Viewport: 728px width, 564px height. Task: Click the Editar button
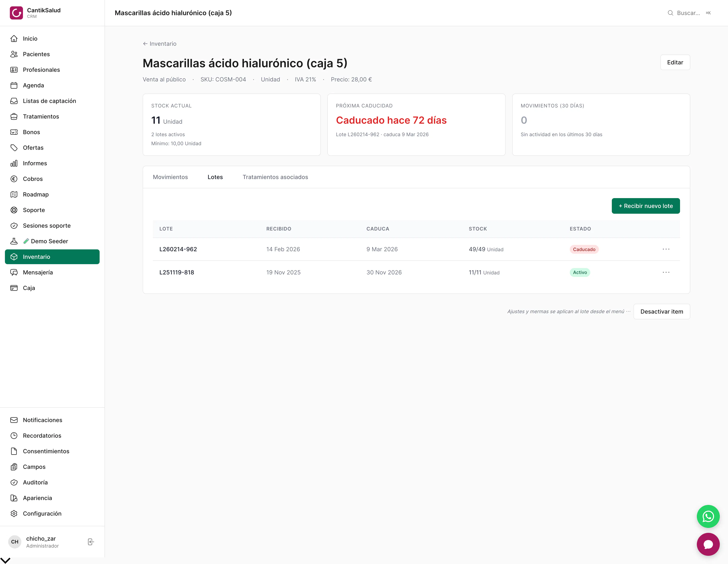tap(675, 62)
